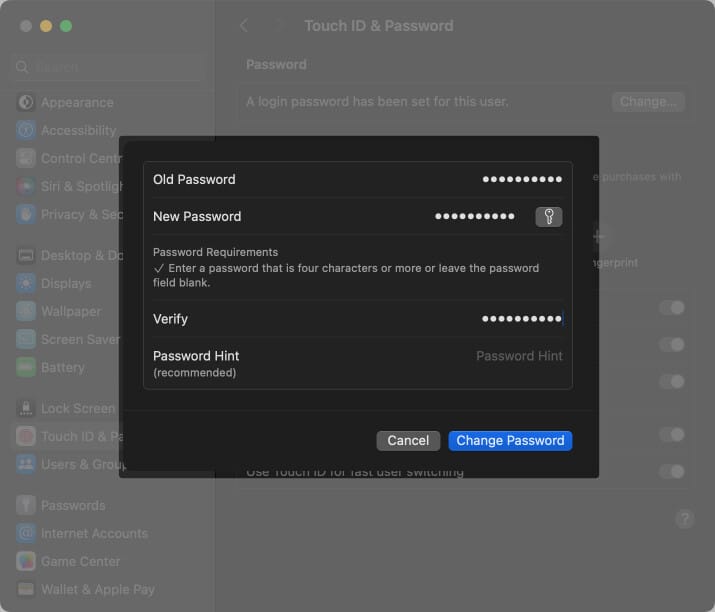Open Game Center sidebar icon
Screen dimensions: 715x612
click(26, 561)
